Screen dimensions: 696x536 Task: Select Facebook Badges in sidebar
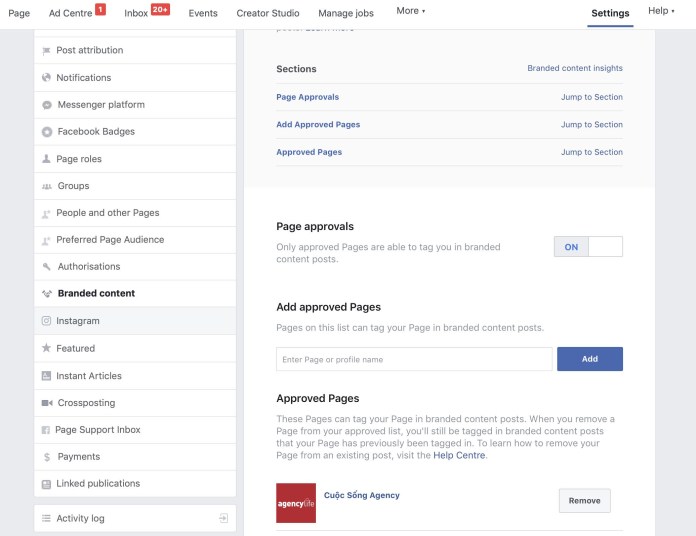(135, 132)
